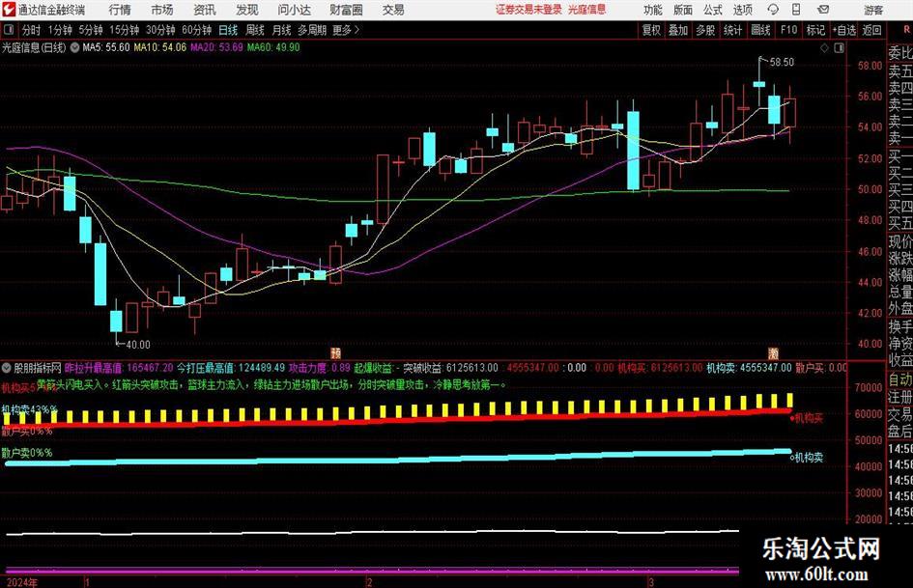
Task: Click the 58.50 high price label
Action: (x=782, y=62)
